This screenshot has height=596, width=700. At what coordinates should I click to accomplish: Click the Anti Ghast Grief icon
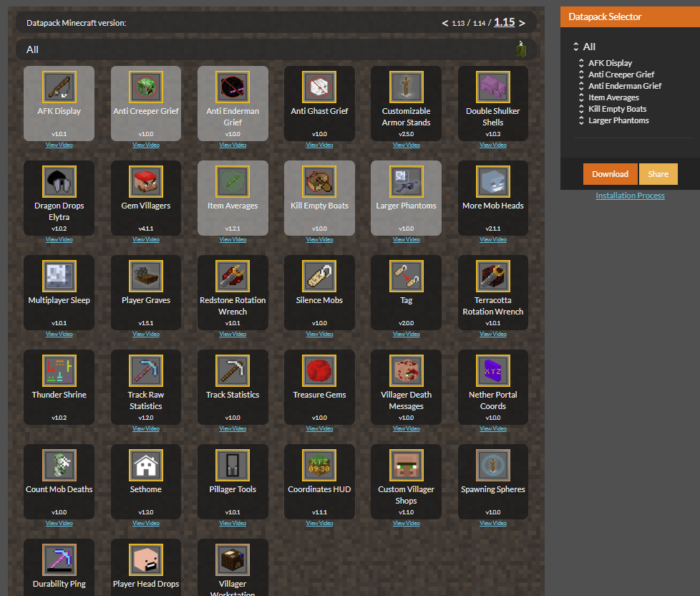point(319,87)
